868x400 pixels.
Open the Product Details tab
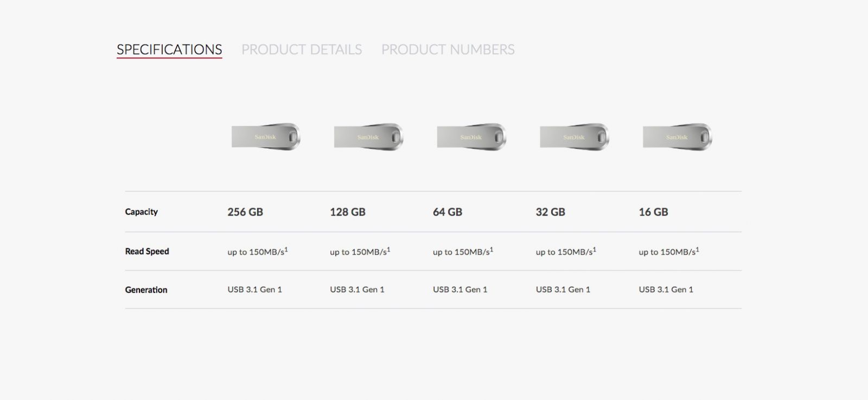[x=302, y=49]
